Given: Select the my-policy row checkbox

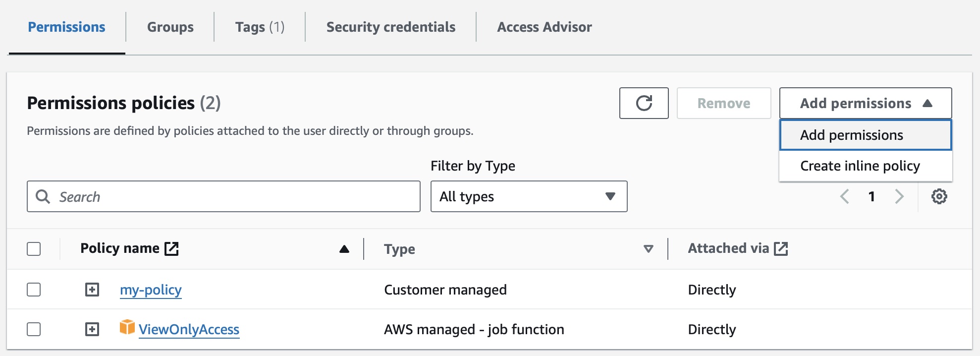Looking at the screenshot, I should coord(34,290).
